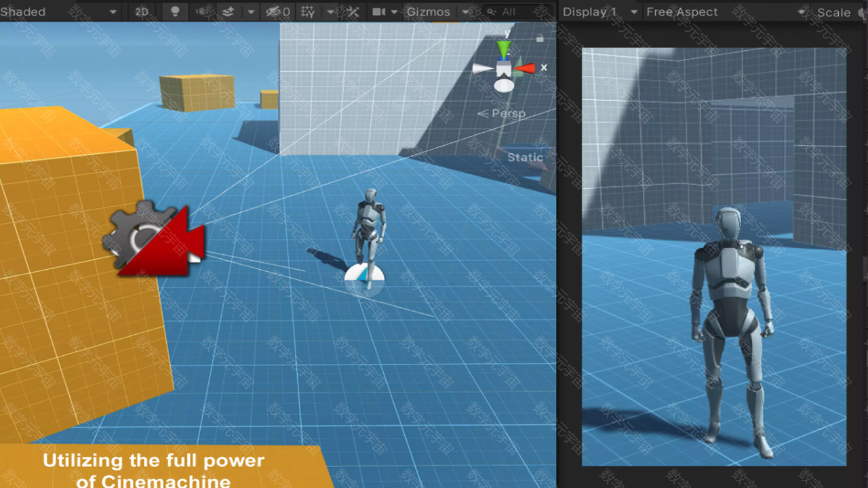Click the green Y axis cone on gizmo
Viewport: 868px width, 488px height.
(503, 49)
